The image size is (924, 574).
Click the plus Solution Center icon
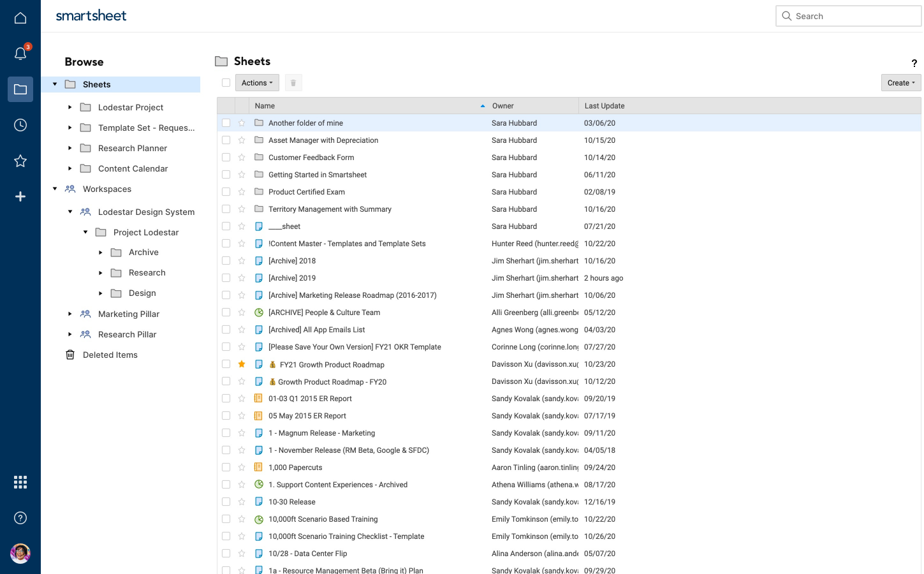tap(20, 196)
